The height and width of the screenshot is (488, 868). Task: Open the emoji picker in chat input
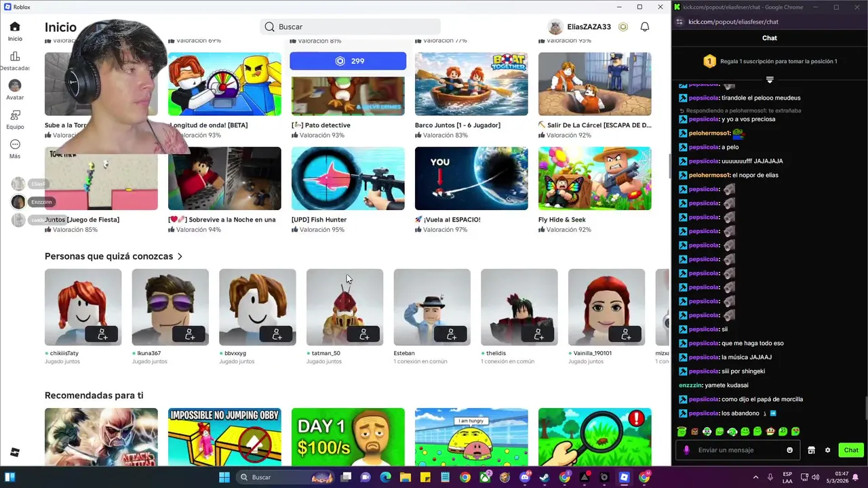[x=789, y=450]
